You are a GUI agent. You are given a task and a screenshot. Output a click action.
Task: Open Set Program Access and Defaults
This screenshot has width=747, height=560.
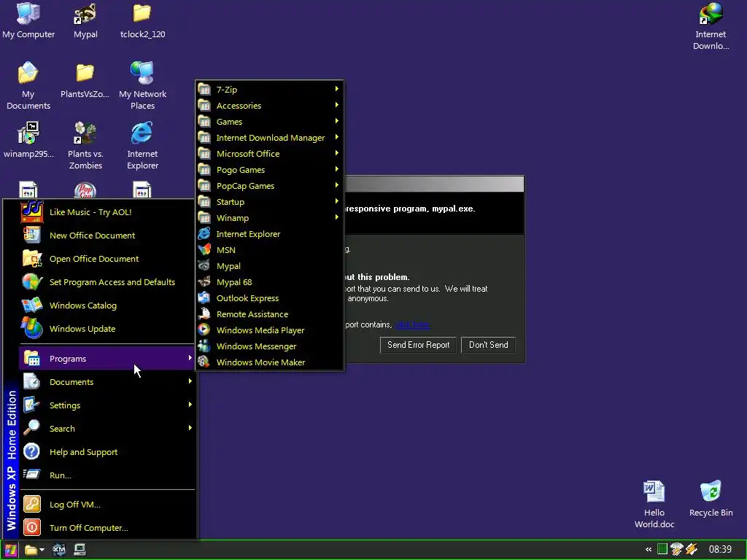point(107,282)
